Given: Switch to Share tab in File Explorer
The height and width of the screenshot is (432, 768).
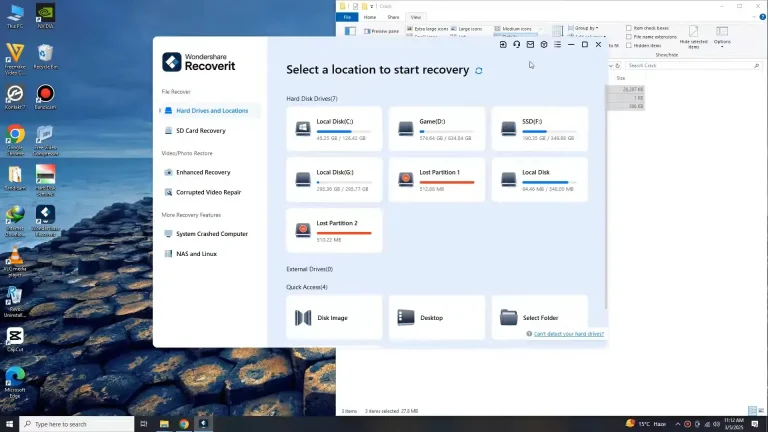Looking at the screenshot, I should 393,17.
